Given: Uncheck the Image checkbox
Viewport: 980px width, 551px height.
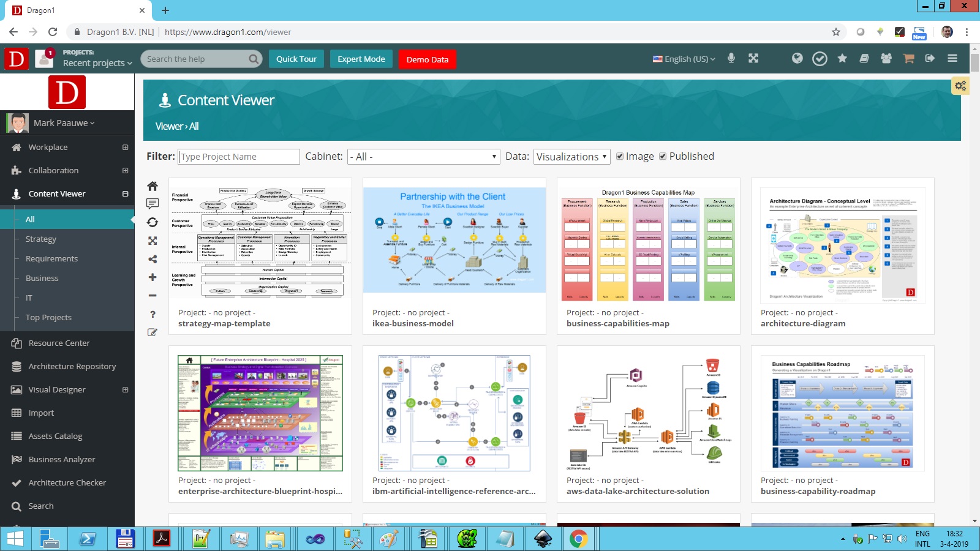Looking at the screenshot, I should pyautogui.click(x=620, y=156).
